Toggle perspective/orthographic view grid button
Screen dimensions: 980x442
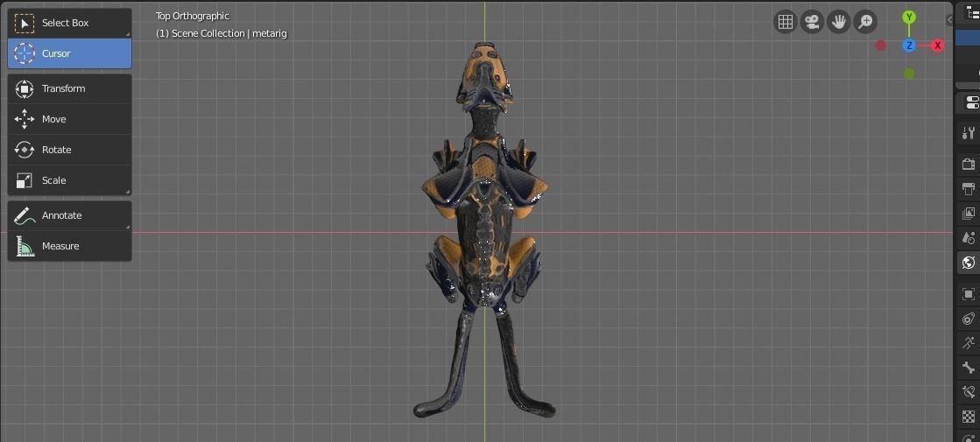(786, 22)
